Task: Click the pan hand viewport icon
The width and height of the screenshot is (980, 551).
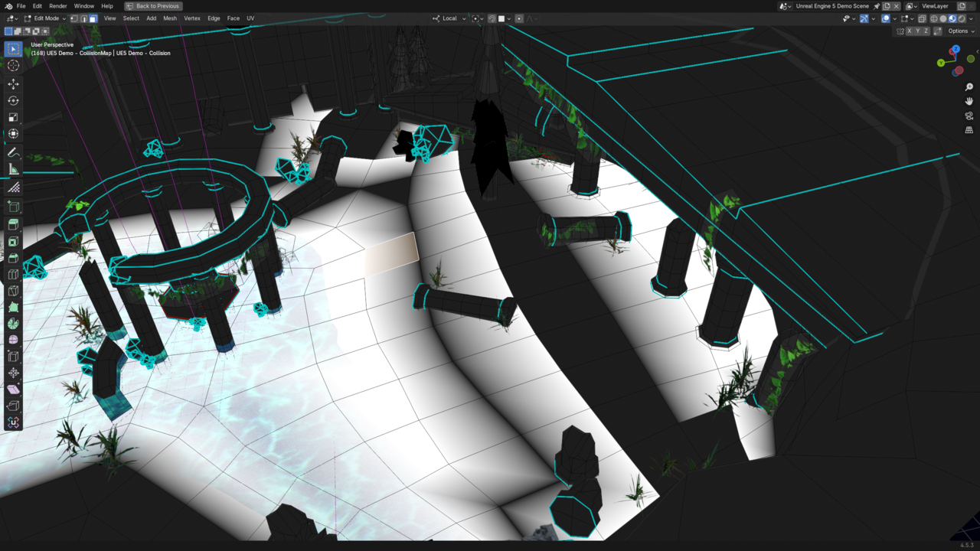Action: (969, 102)
